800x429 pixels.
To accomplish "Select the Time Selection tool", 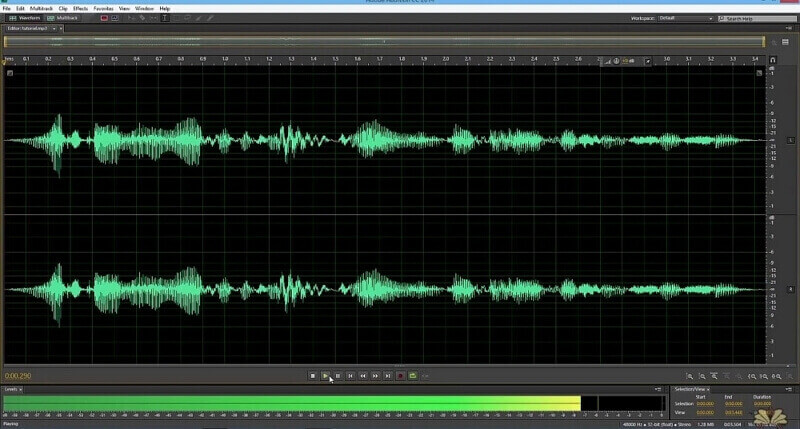I will 165,18.
